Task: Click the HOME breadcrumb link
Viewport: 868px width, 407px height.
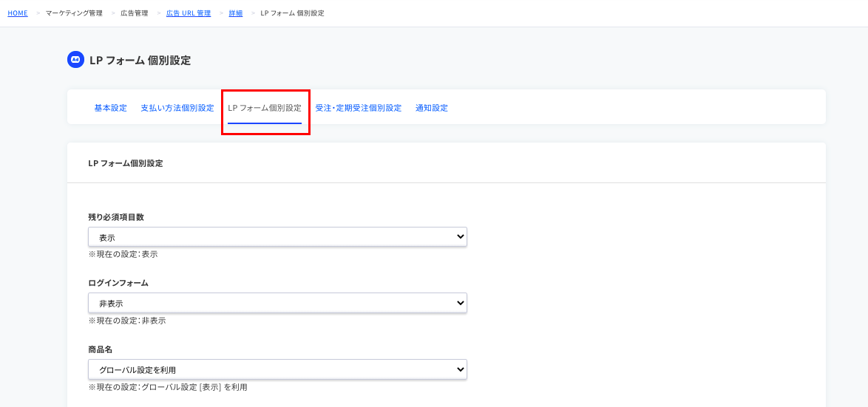Action: click(x=18, y=13)
